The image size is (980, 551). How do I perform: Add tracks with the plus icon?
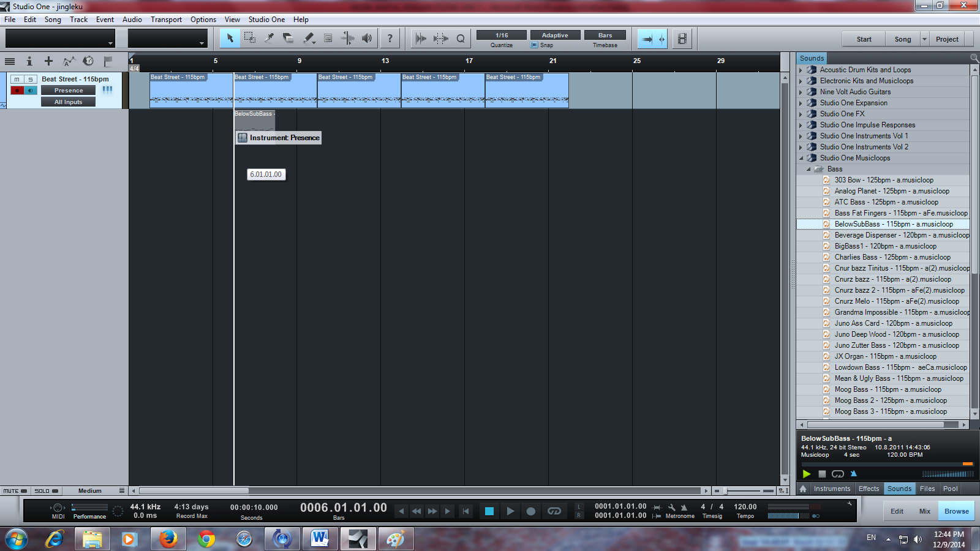click(48, 61)
